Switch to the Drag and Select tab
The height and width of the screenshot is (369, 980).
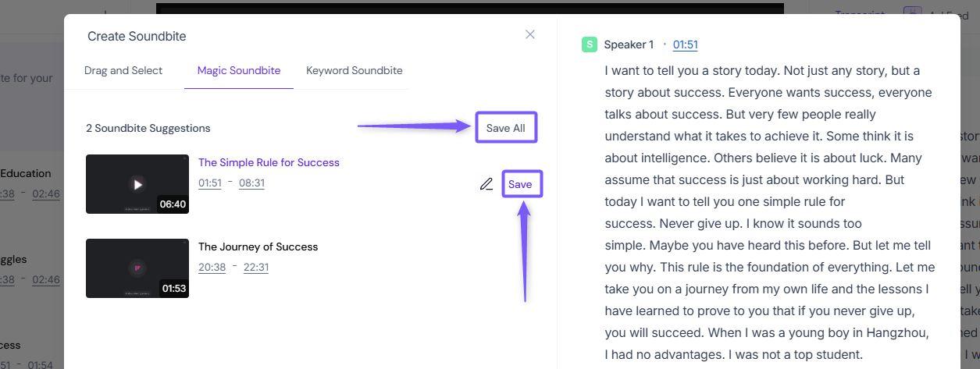[x=123, y=70]
